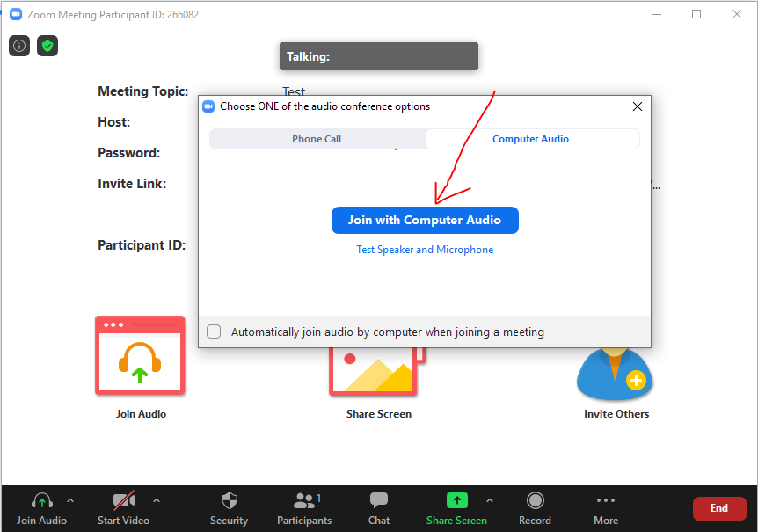Click the green Share Screen toolbar button

tap(456, 509)
